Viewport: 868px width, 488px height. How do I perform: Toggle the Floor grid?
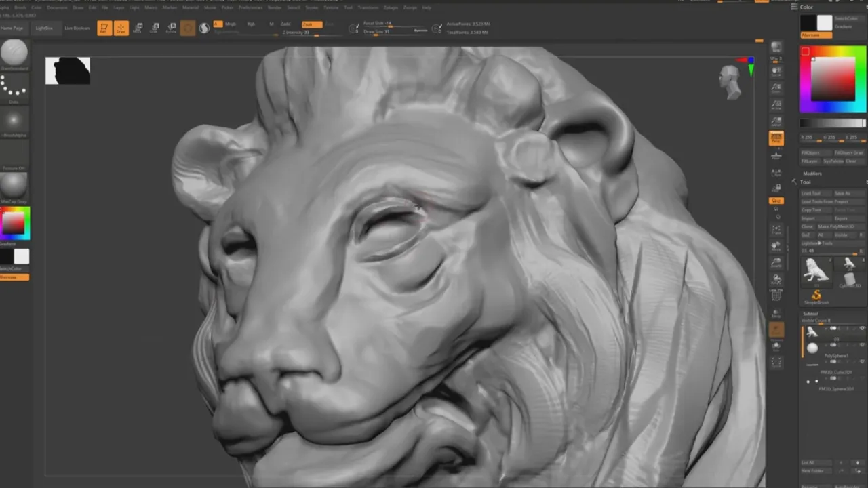coord(776,155)
